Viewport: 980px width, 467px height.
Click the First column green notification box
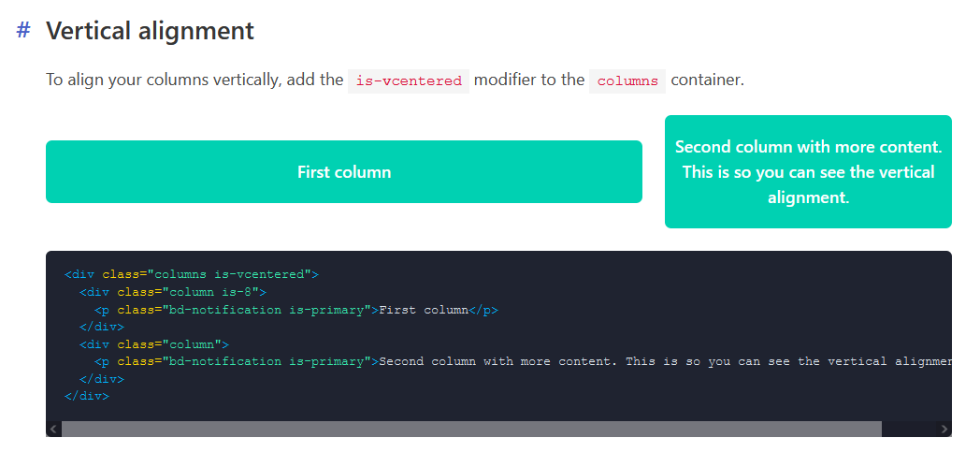coord(344,172)
